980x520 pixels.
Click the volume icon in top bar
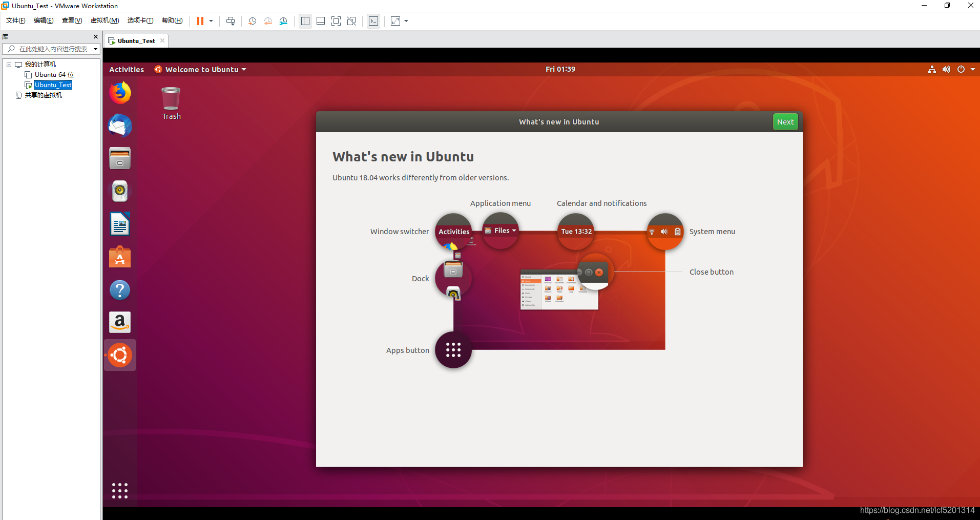click(x=946, y=70)
